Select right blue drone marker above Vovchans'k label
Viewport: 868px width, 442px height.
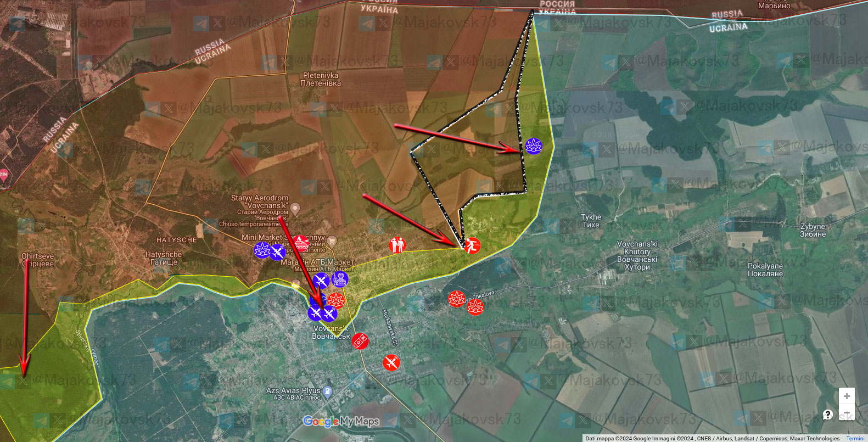[x=329, y=314]
